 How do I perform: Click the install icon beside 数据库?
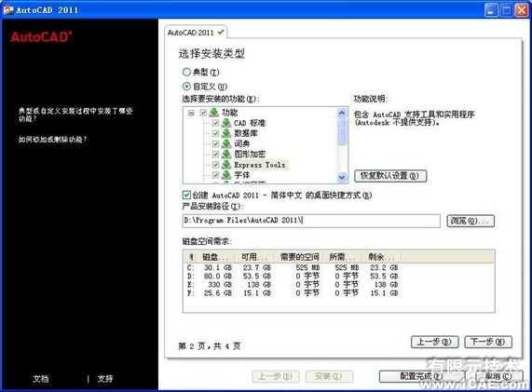tap(226, 133)
